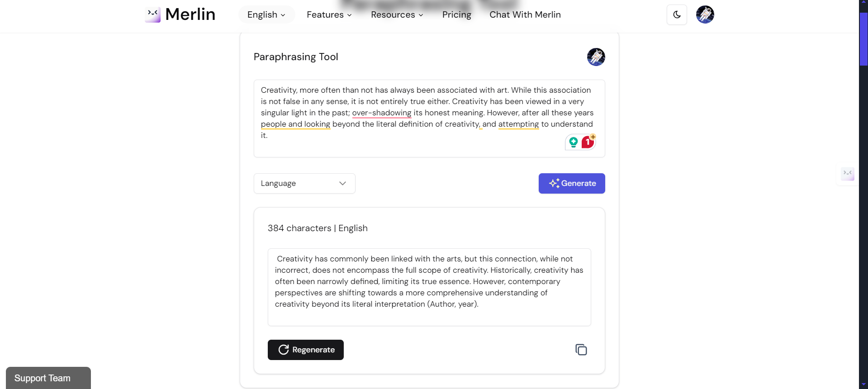This screenshot has height=389, width=868.
Task: Click the sparkle icon on Generate button
Action: click(x=555, y=183)
